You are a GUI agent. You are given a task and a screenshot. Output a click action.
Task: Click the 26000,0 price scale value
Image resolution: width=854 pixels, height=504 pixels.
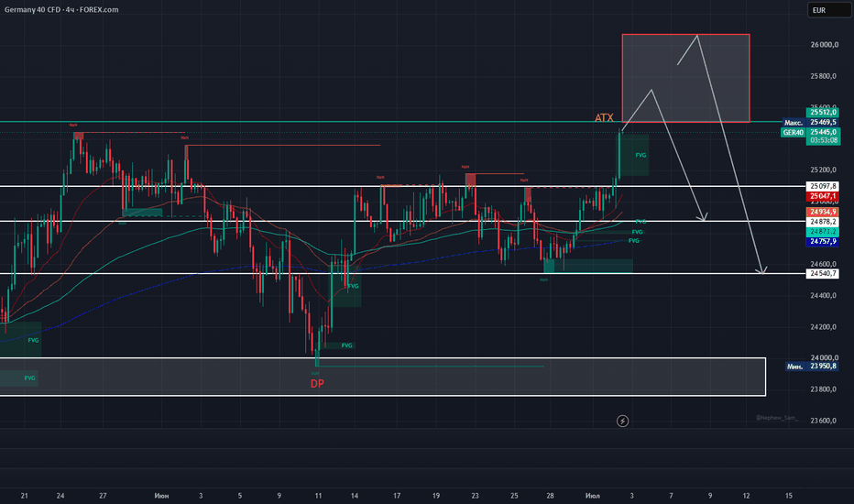(823, 45)
